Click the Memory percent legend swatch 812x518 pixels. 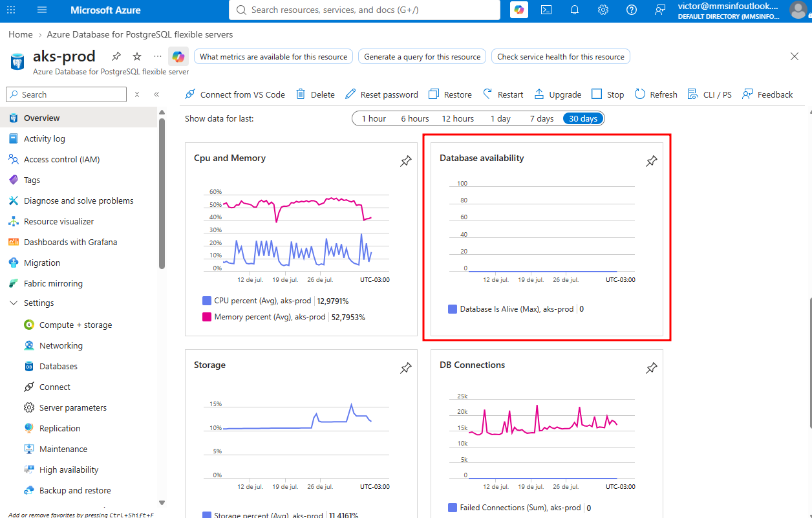tap(207, 317)
